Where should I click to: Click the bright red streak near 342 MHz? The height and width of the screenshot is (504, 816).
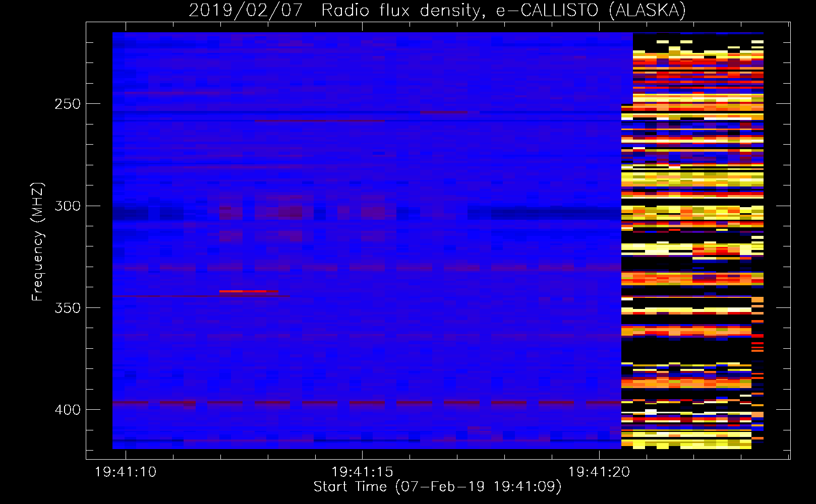pyautogui.click(x=249, y=291)
